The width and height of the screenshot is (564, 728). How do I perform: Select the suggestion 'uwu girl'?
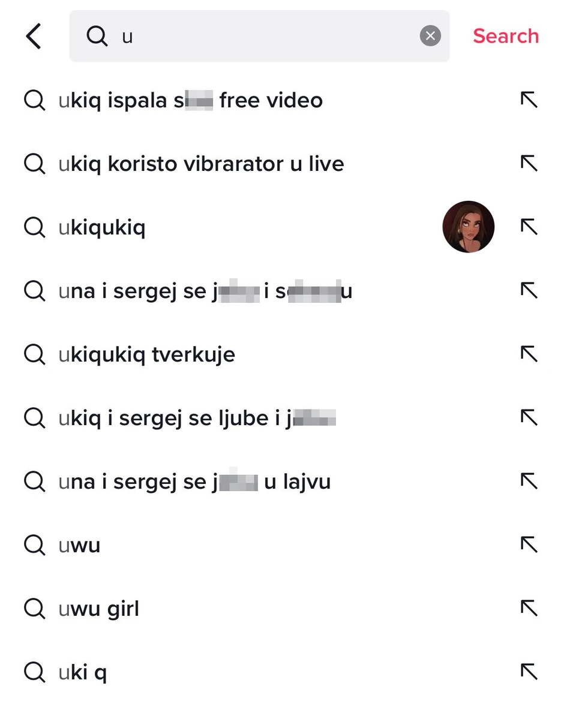[99, 608]
